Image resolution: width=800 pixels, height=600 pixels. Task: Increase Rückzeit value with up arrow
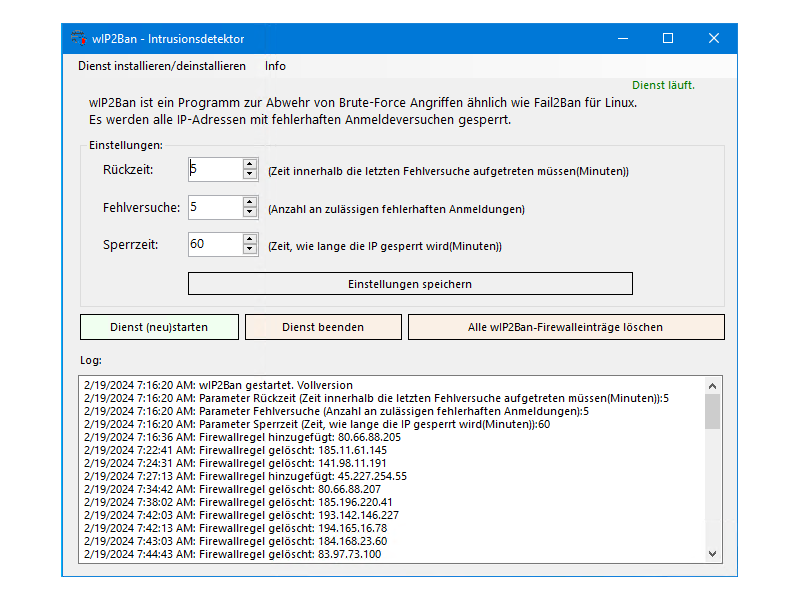tap(250, 164)
